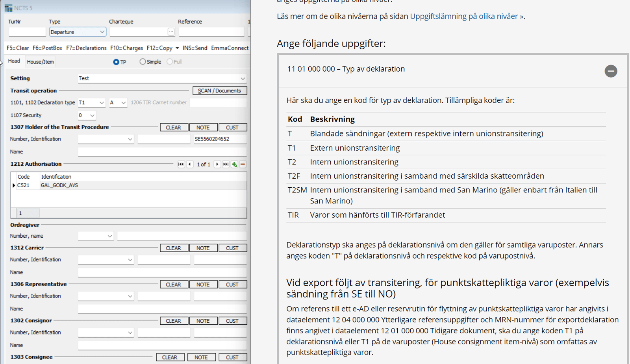Click the first record navigation arrow in Authorisation

pyautogui.click(x=181, y=164)
